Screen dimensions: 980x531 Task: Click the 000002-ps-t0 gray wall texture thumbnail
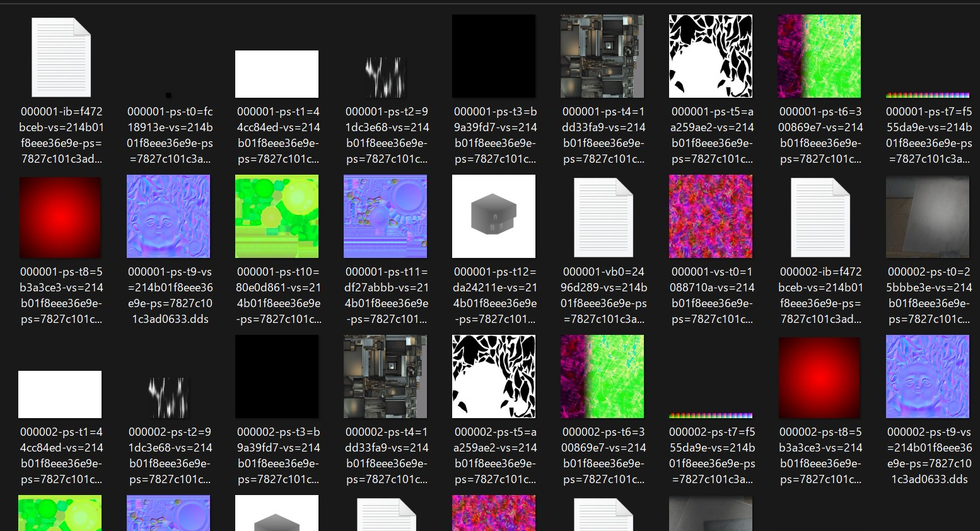(x=928, y=217)
